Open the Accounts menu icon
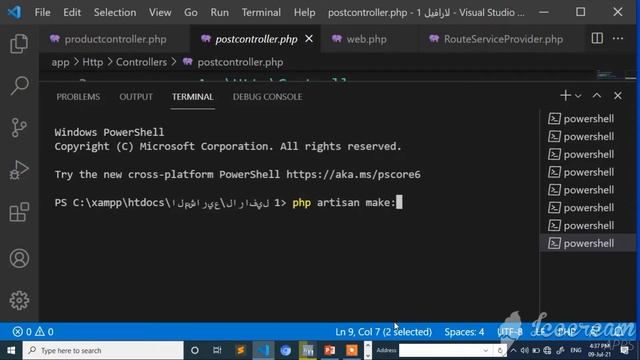Screen dimensions: 640x360 point(19,258)
